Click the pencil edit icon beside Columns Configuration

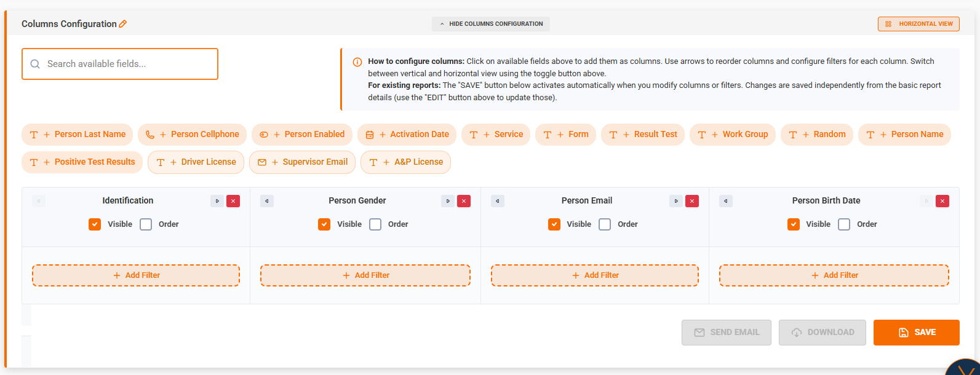click(123, 24)
